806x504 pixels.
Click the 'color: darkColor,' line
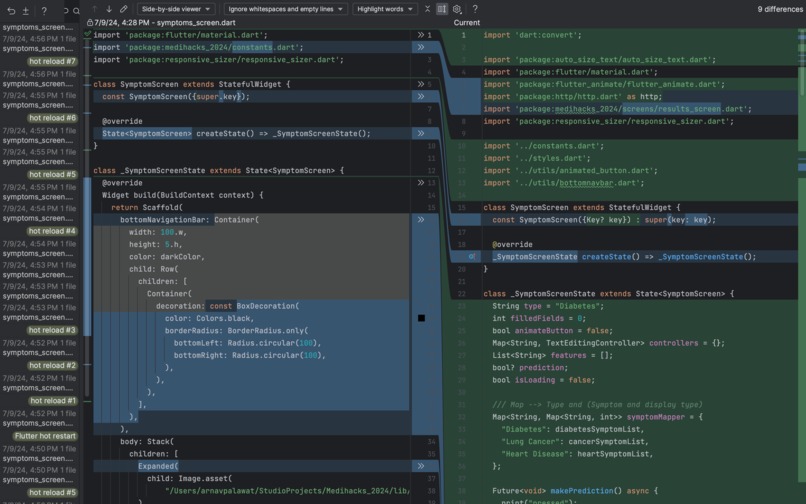[167, 257]
